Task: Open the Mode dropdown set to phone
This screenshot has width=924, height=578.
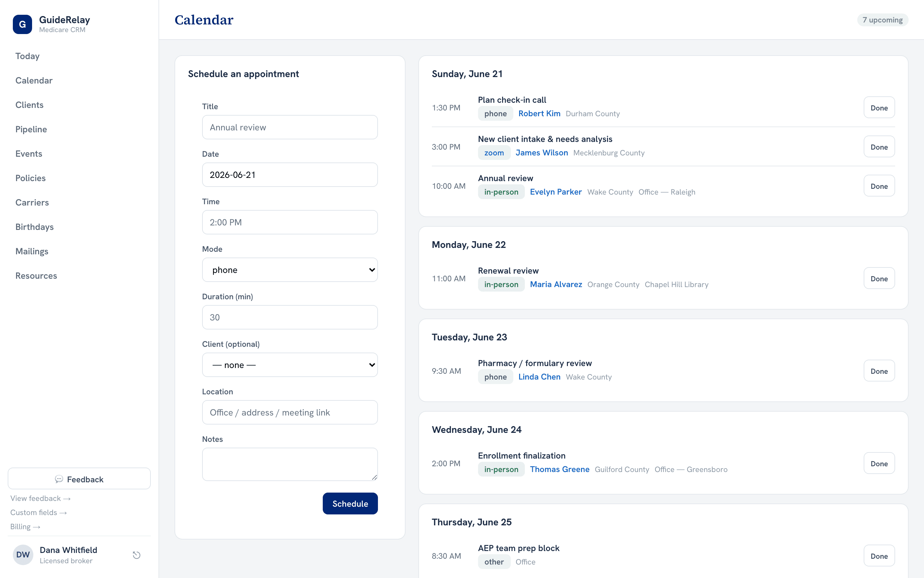Action: pyautogui.click(x=290, y=270)
